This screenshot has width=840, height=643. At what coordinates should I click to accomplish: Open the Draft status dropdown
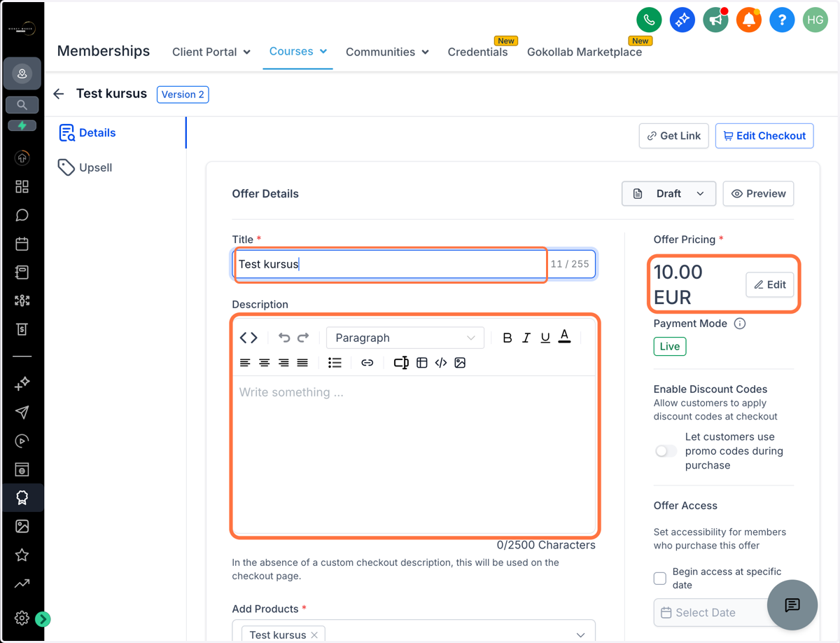click(x=668, y=193)
